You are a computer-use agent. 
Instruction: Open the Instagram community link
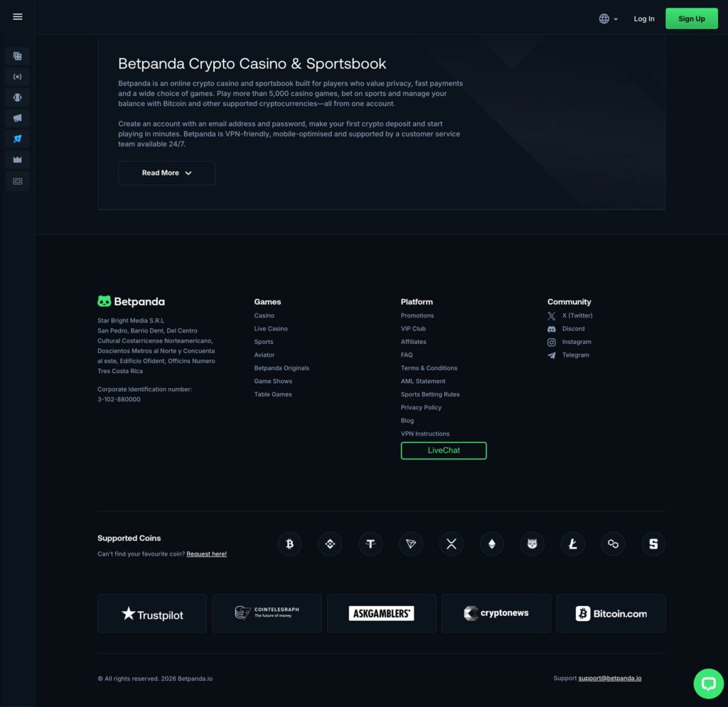[x=569, y=342]
